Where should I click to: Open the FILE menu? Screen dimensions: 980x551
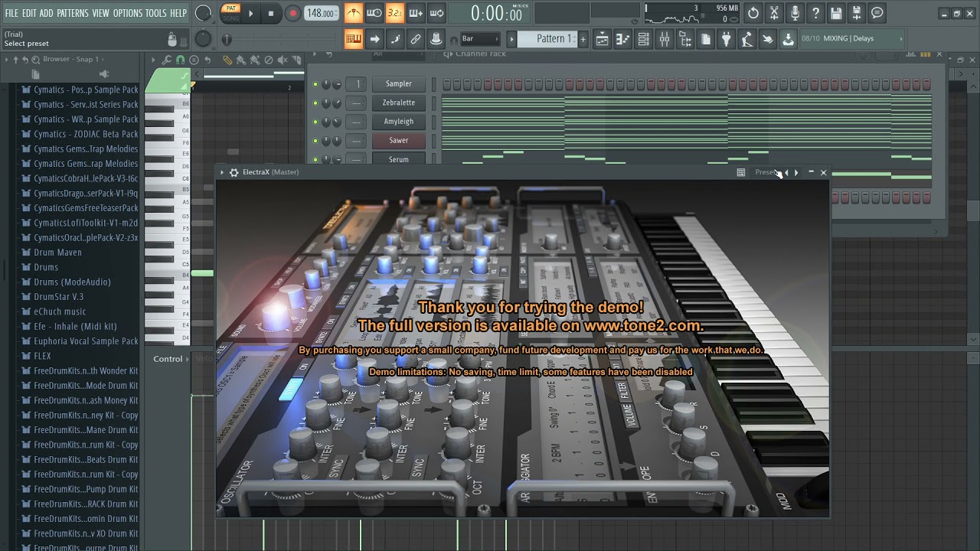[x=11, y=13]
